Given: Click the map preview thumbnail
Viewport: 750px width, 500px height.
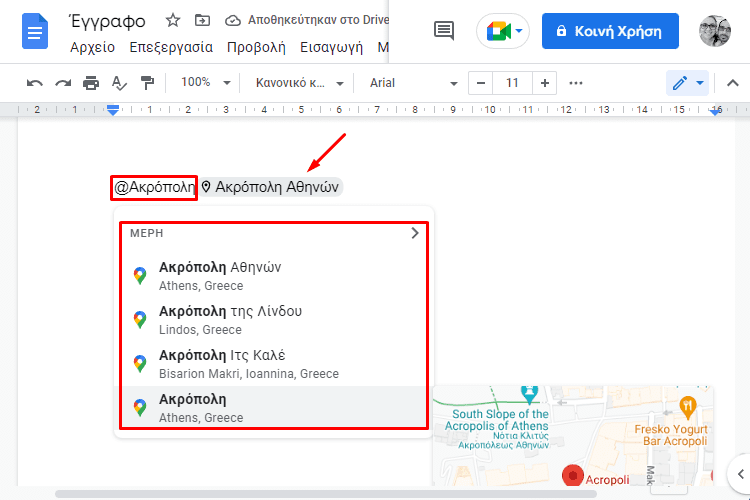Looking at the screenshot, I should [573, 435].
